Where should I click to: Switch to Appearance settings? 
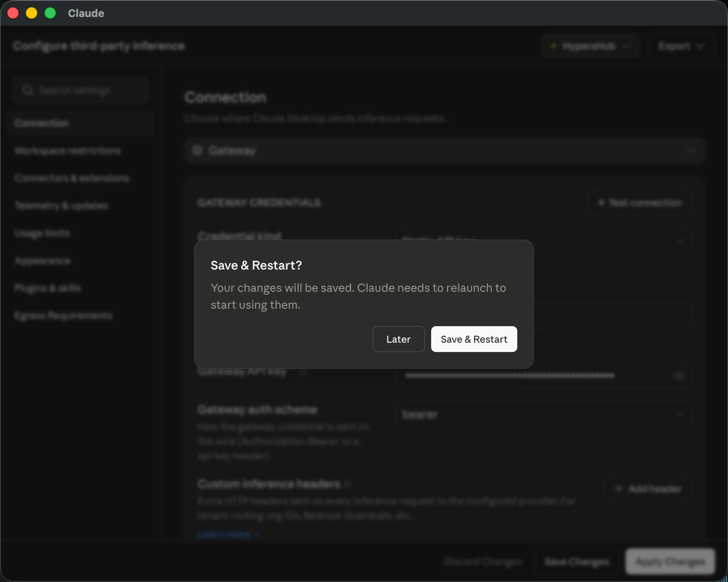(80, 260)
